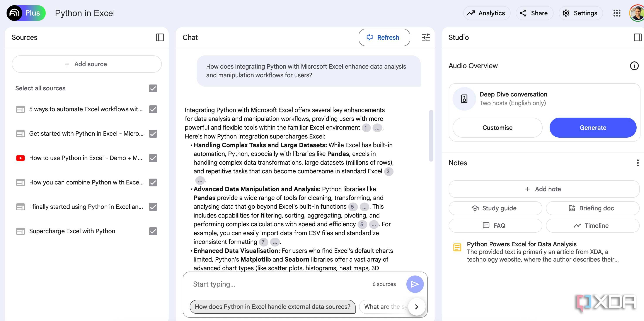Ask how Python handles external data sources

tap(273, 307)
